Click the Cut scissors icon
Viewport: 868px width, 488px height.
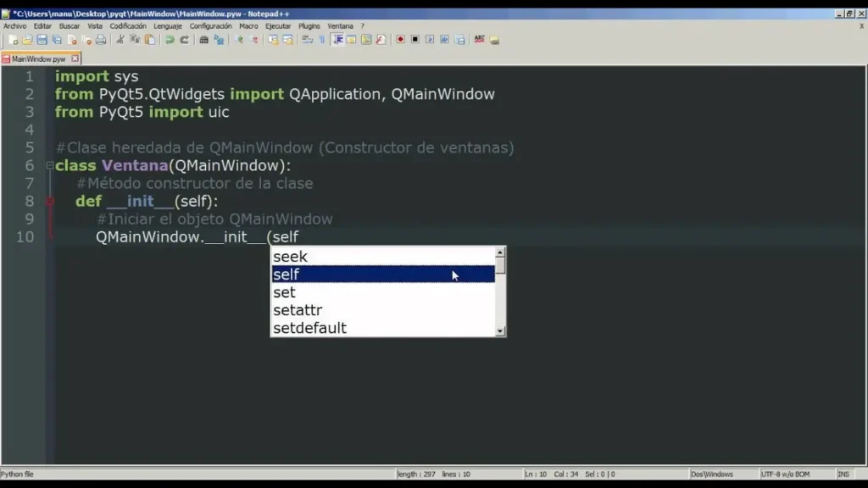pyautogui.click(x=120, y=40)
